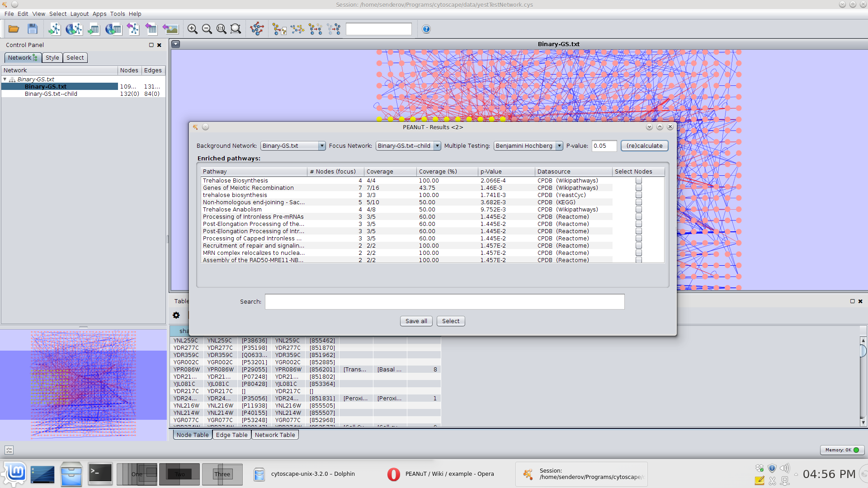Screen dimensions: 868x488
Task: Import table from file icon
Action: coord(94,29)
